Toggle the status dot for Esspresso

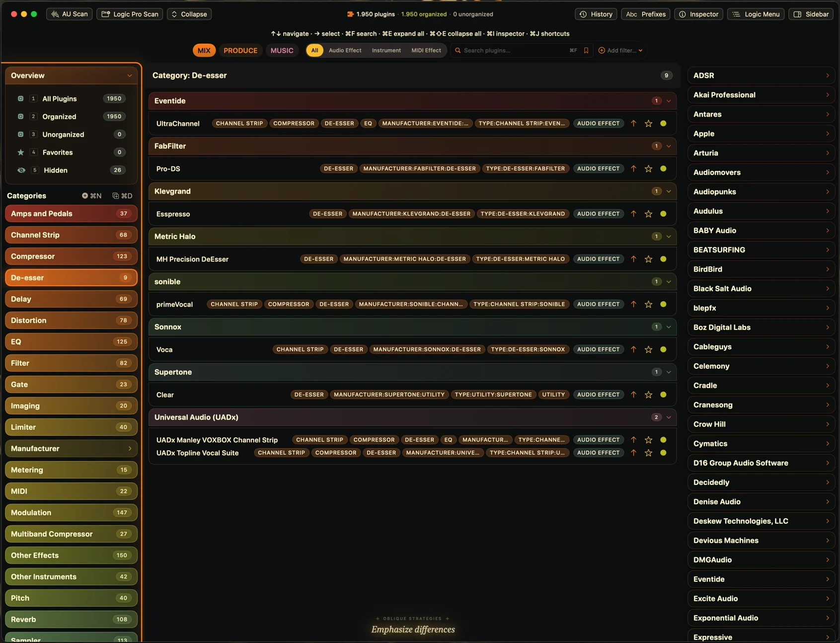[663, 214]
